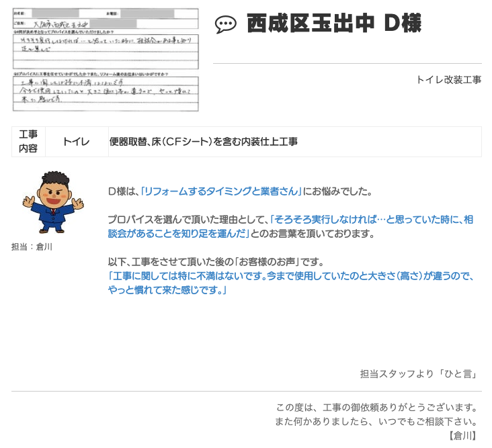Click the blue text リフォームするタイミングと業者さん
The image size is (492, 448).
tap(220, 191)
